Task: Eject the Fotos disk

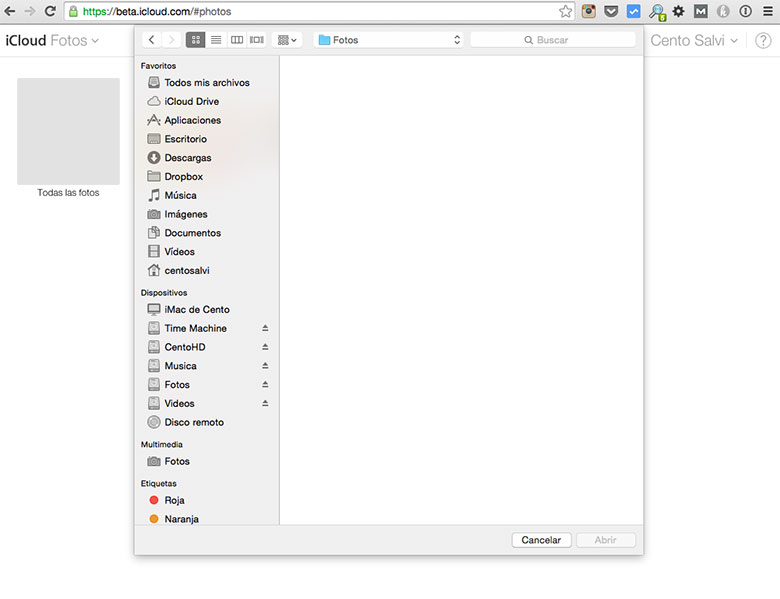Action: coord(265,385)
